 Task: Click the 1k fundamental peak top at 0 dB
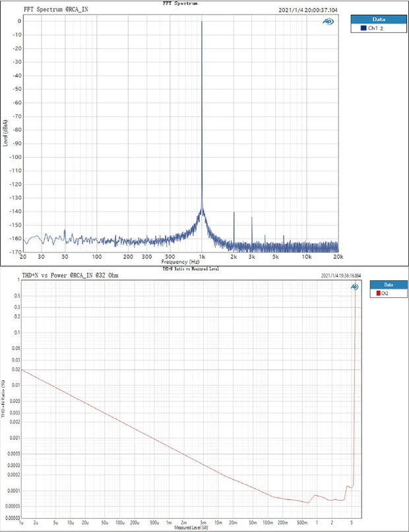[202, 22]
